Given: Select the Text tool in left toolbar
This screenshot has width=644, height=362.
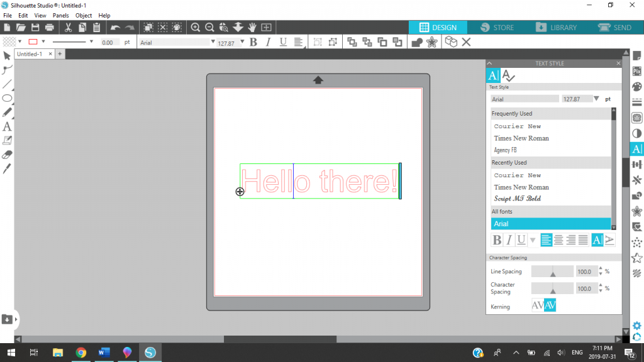Looking at the screenshot, I should (x=7, y=126).
